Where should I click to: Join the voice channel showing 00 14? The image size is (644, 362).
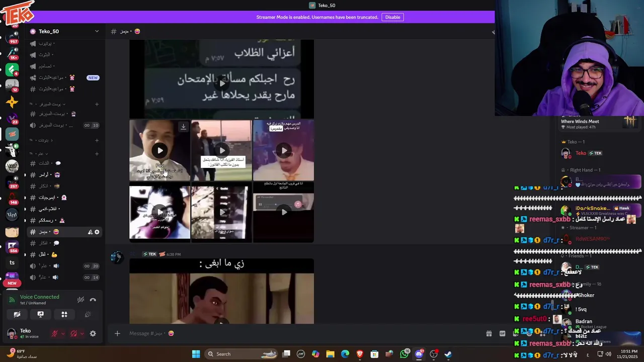pyautogui.click(x=64, y=278)
